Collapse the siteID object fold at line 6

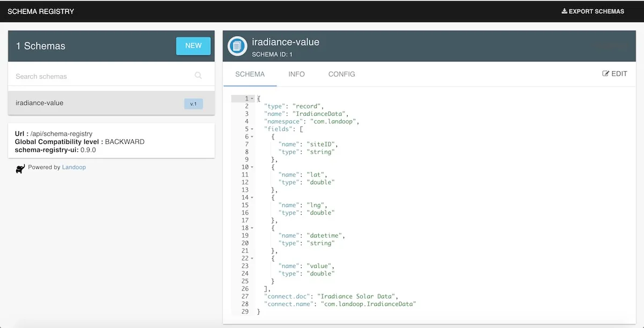(x=253, y=137)
